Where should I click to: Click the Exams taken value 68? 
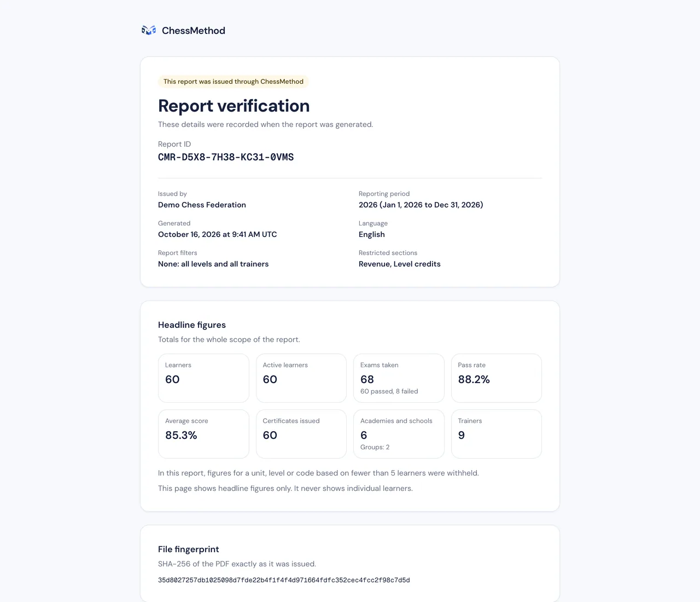pos(367,379)
